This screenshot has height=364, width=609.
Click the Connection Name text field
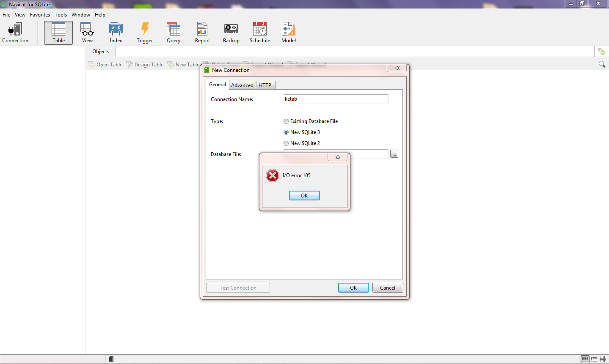336,99
